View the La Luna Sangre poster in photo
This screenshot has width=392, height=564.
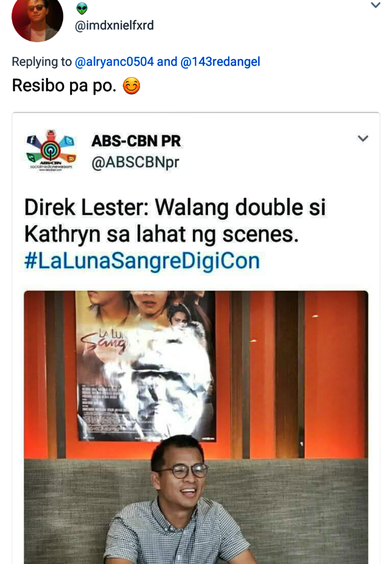pos(145,365)
